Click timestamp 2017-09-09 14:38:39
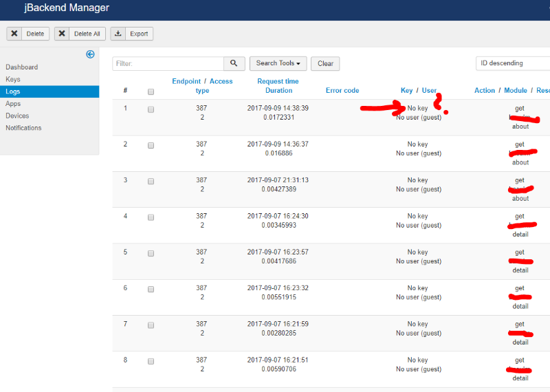The width and height of the screenshot is (550, 392). pos(278,108)
